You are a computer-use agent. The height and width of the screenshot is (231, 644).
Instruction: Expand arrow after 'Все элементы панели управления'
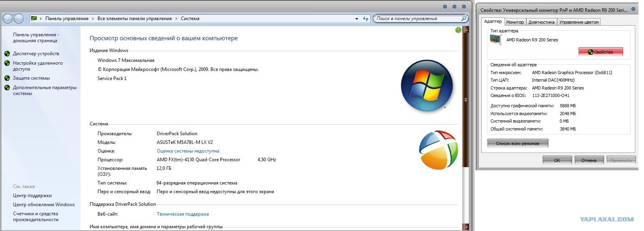tap(176, 19)
